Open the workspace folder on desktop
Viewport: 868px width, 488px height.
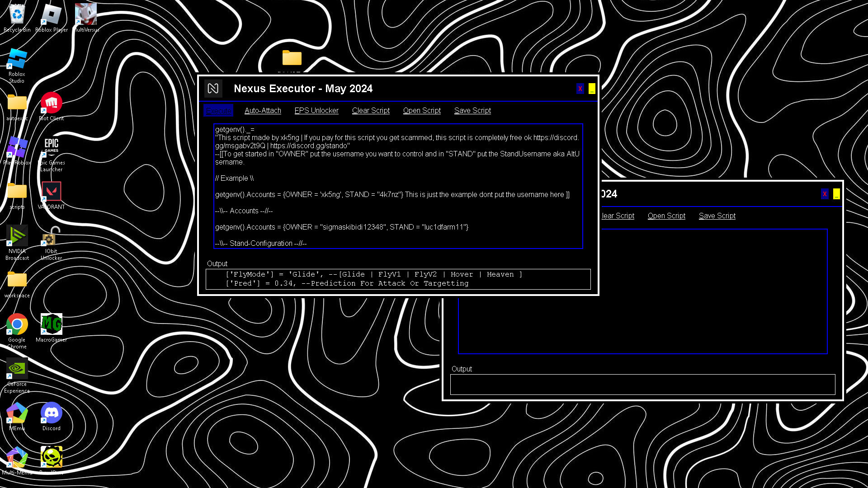click(17, 280)
